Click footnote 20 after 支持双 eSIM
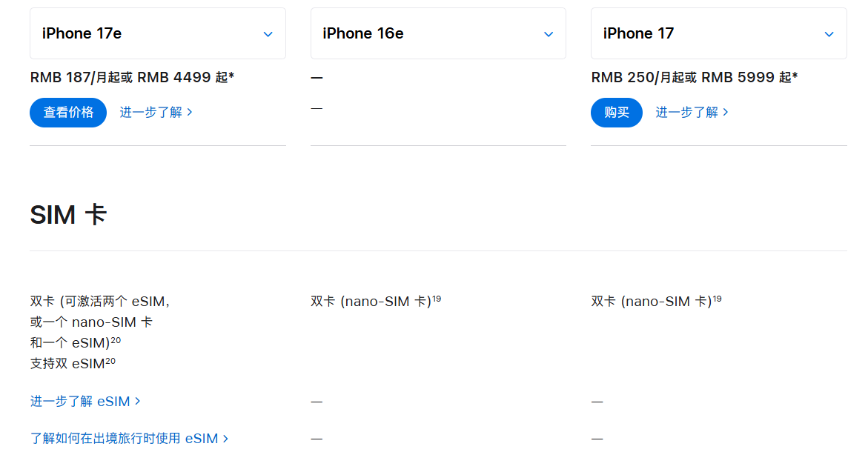 pyautogui.click(x=110, y=361)
